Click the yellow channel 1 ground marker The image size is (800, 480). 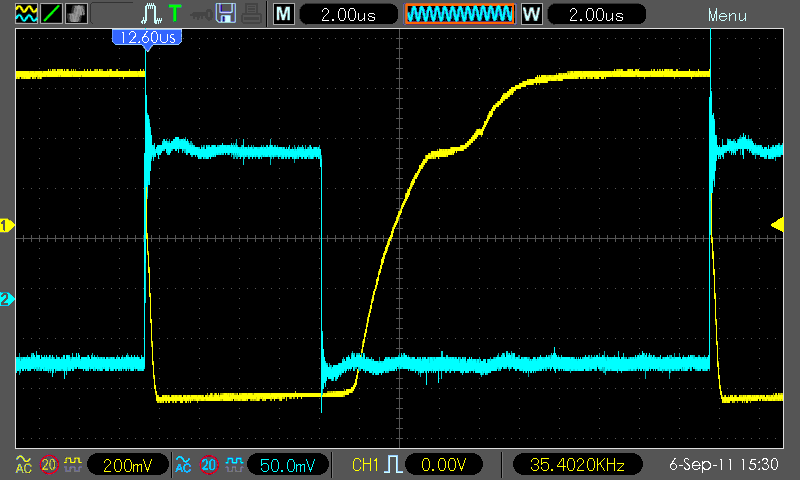coord(7,225)
